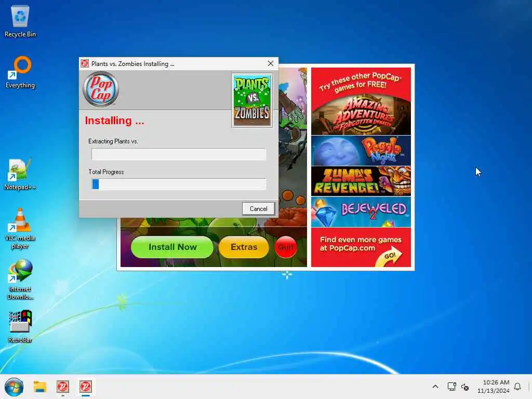Open the Amazing Adventures game banner
This screenshot has width=532, height=399.
(361, 115)
